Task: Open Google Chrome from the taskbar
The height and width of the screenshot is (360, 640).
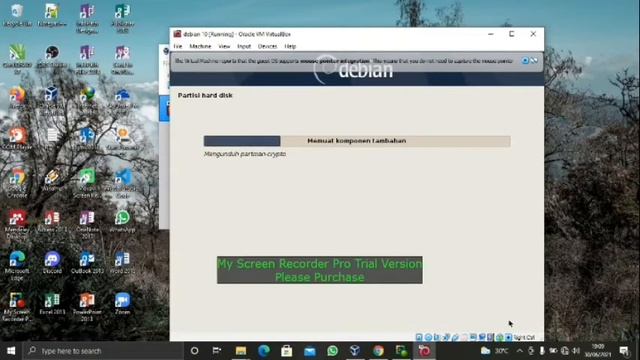Action: coord(378,351)
